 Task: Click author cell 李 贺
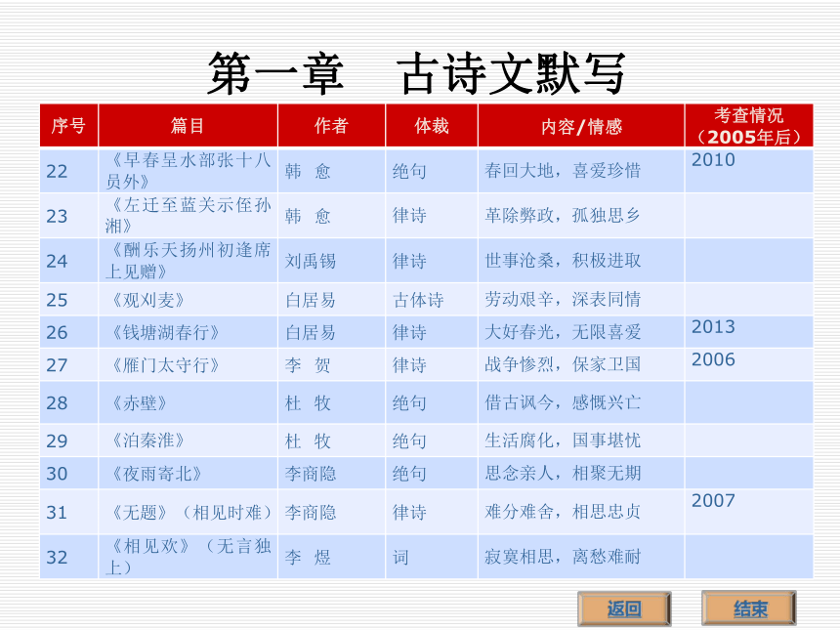pyautogui.click(x=332, y=365)
